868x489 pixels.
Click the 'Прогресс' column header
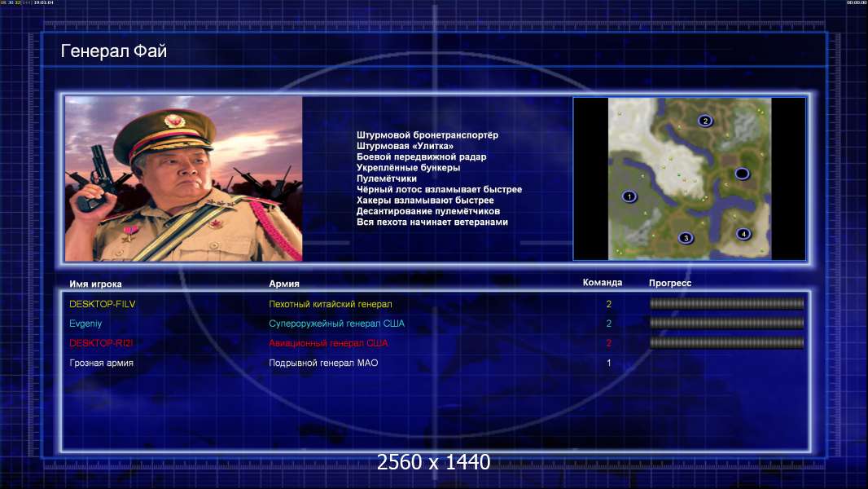tap(670, 283)
